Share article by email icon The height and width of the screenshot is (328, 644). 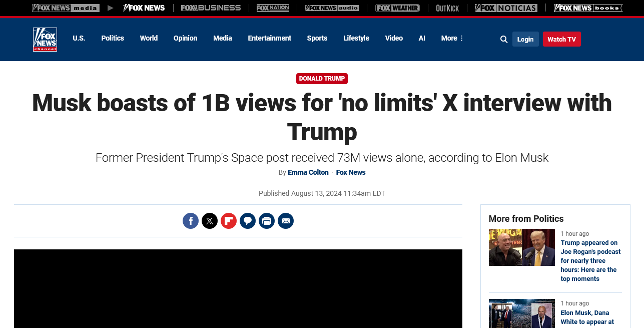point(286,221)
